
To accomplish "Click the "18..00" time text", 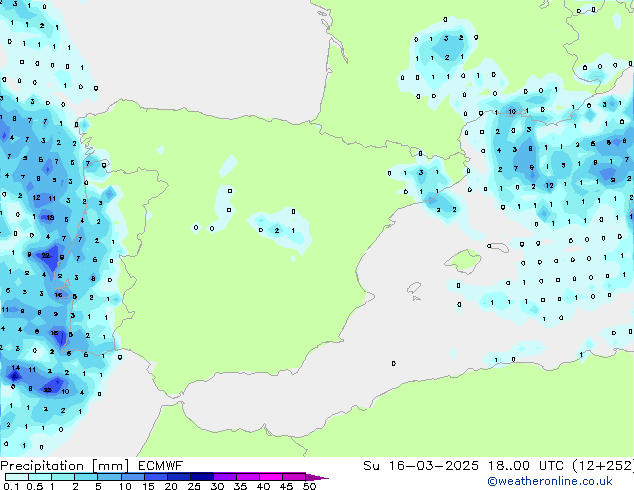I will click(508, 466).
